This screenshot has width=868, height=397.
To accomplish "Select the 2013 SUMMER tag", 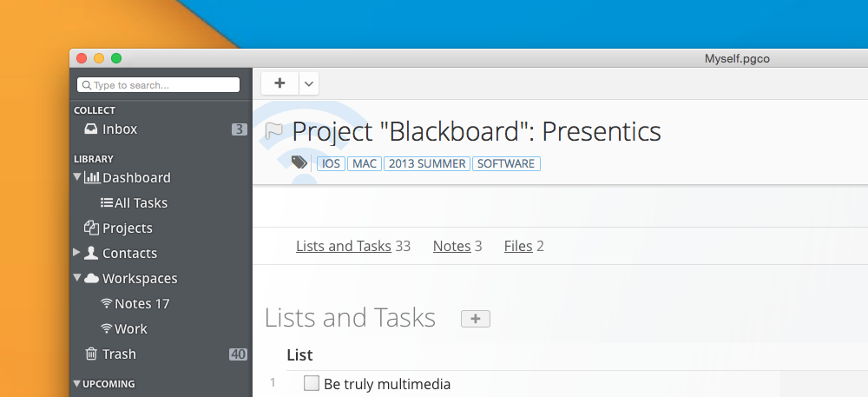I will [427, 164].
